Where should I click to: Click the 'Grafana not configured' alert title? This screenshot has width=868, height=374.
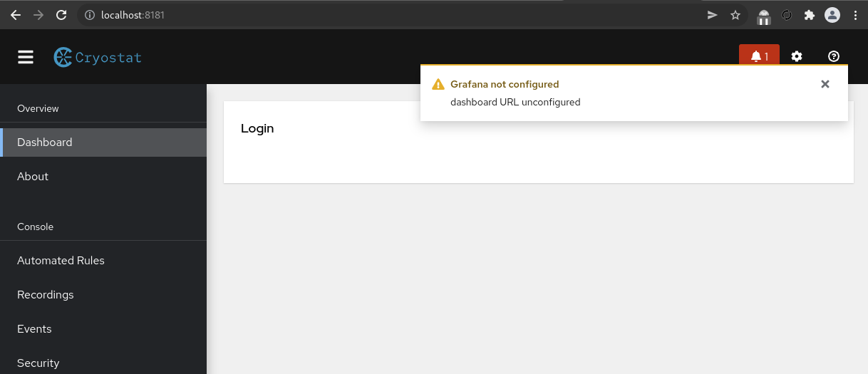tap(505, 84)
